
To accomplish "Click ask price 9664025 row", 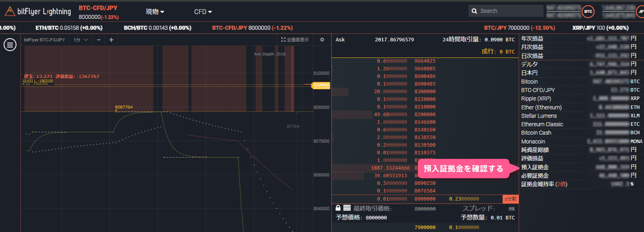I will click(425, 61).
